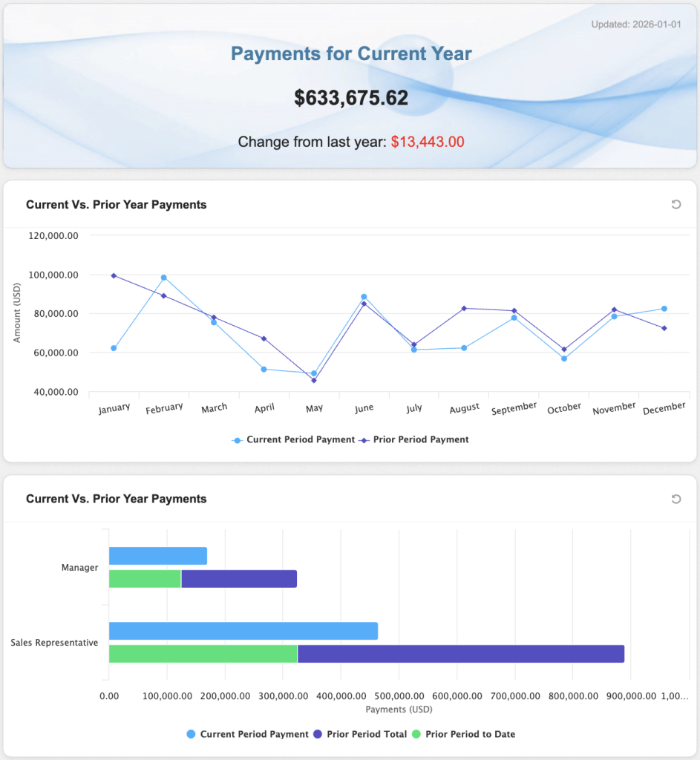The height and width of the screenshot is (760, 700).
Task: Click the restore icon on the bar chart
Action: point(676,499)
